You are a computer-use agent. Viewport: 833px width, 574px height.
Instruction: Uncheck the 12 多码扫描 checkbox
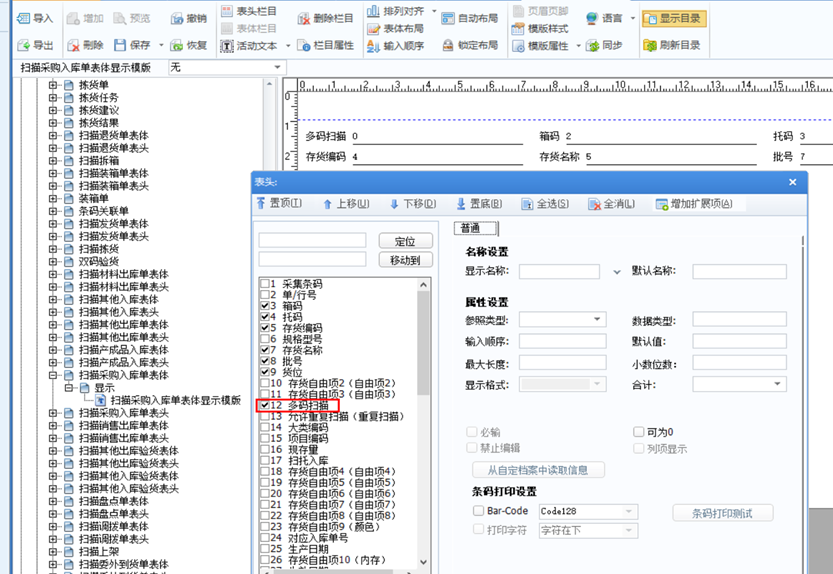(265, 405)
